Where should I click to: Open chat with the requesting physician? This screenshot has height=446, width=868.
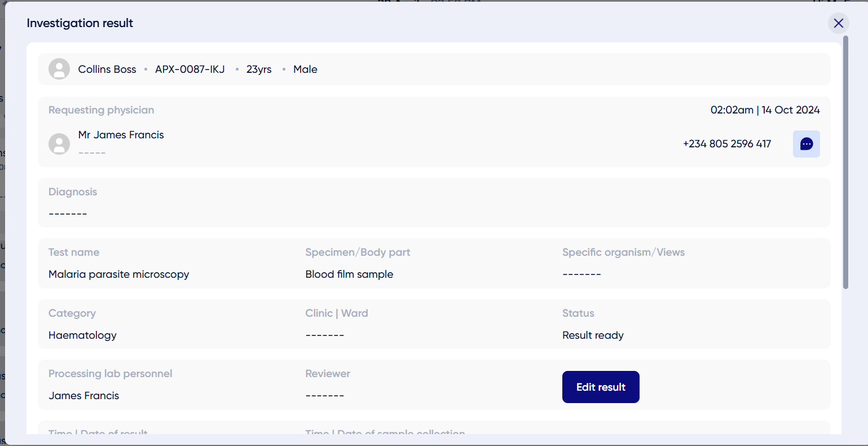point(806,144)
